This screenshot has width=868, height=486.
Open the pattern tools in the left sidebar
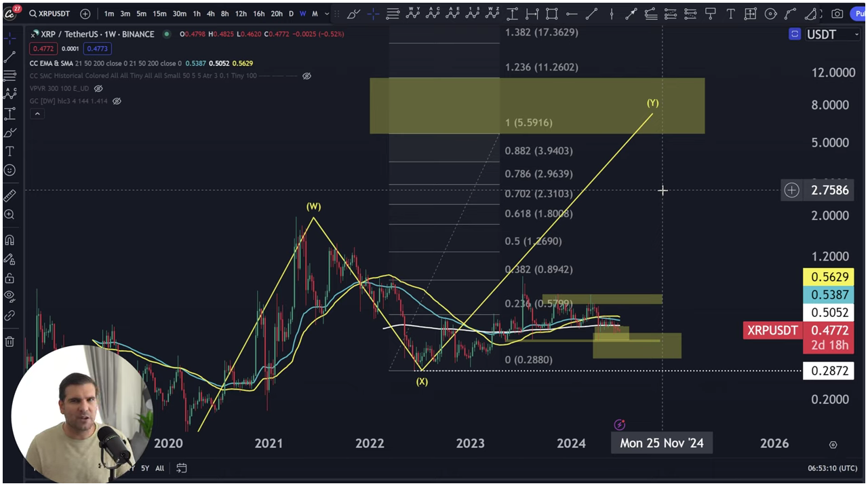(x=9, y=94)
